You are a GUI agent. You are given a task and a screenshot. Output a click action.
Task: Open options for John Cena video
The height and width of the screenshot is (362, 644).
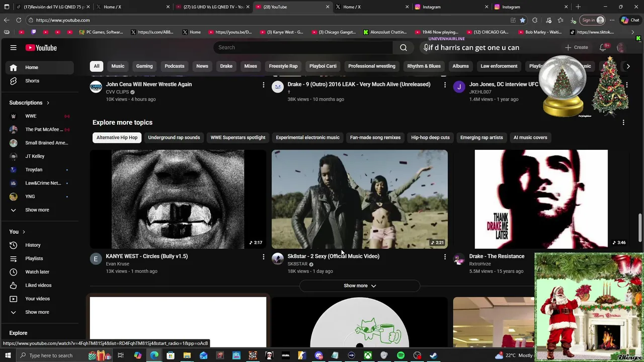[x=263, y=85]
